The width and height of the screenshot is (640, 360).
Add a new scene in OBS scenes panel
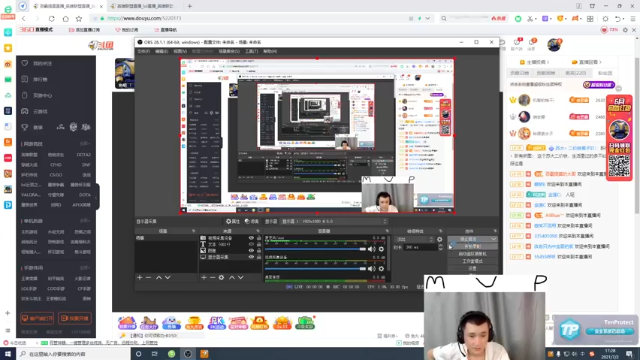click(140, 278)
